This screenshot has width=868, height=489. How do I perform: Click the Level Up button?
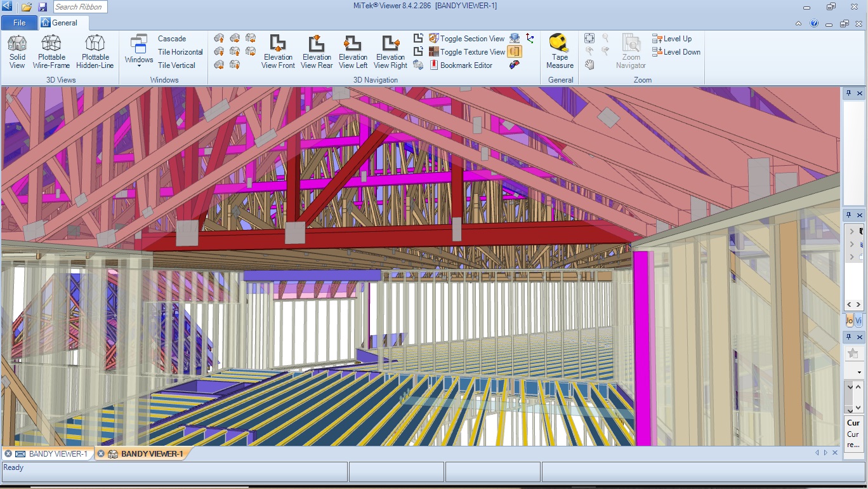point(676,39)
